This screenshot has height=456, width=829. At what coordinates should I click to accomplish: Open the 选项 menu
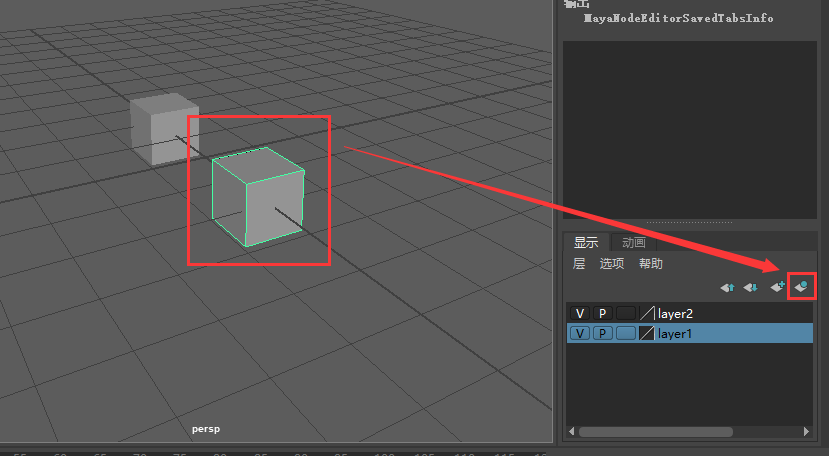pos(612,263)
